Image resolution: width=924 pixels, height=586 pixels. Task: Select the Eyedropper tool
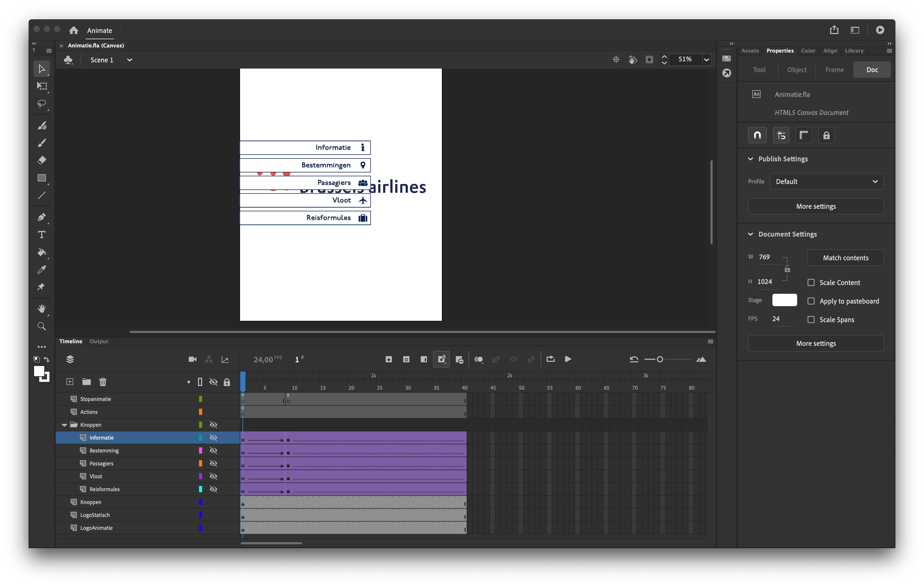42,270
